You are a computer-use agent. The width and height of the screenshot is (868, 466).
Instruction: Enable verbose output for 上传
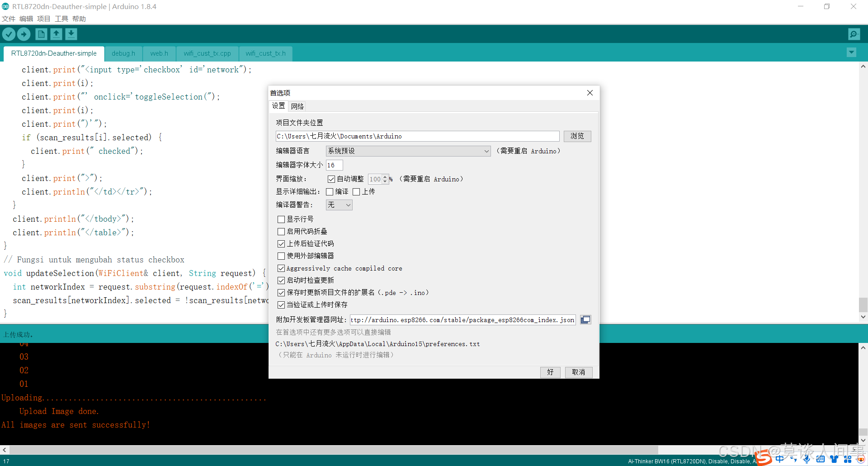click(356, 192)
